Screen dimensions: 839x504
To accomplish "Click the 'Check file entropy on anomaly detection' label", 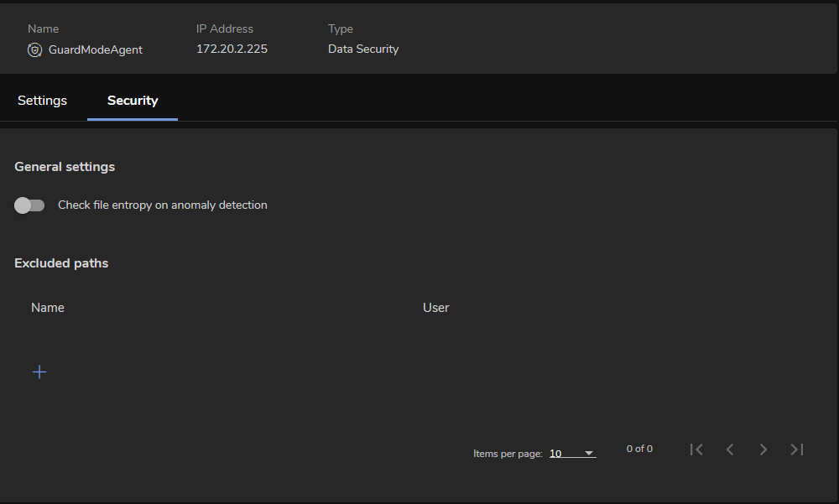I will [162, 205].
